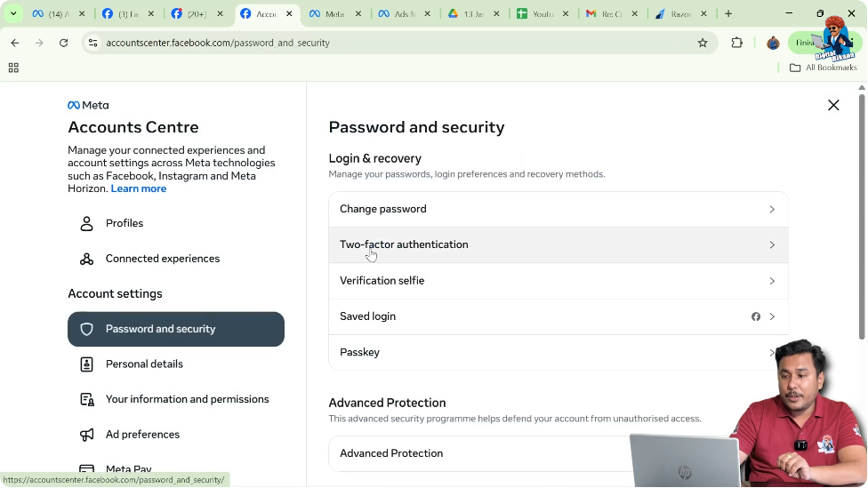Close the Google Drive tab
The width and height of the screenshot is (868, 488).
pyautogui.click(x=496, y=14)
